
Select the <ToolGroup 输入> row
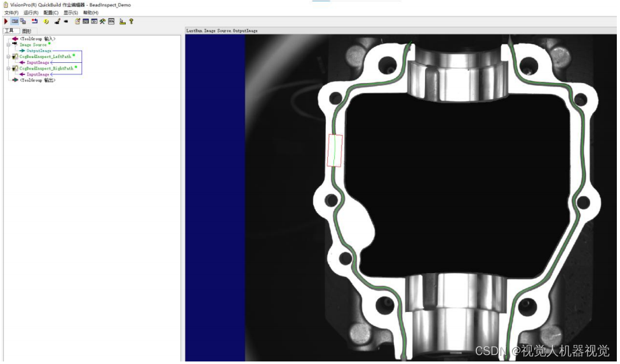(x=37, y=39)
